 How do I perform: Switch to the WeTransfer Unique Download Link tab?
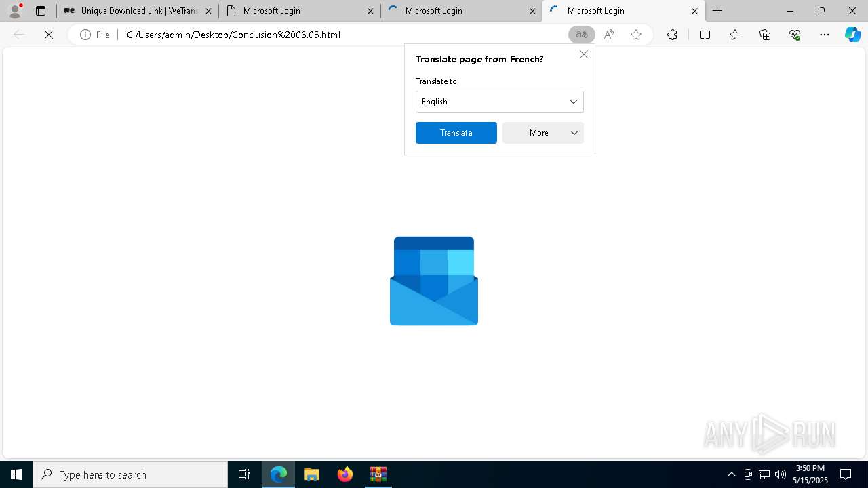click(138, 11)
